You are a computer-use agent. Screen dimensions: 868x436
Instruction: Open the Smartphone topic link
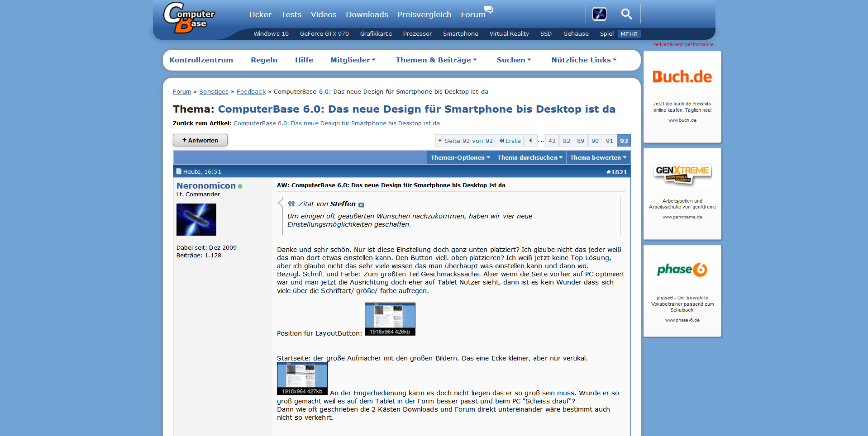[x=461, y=34]
